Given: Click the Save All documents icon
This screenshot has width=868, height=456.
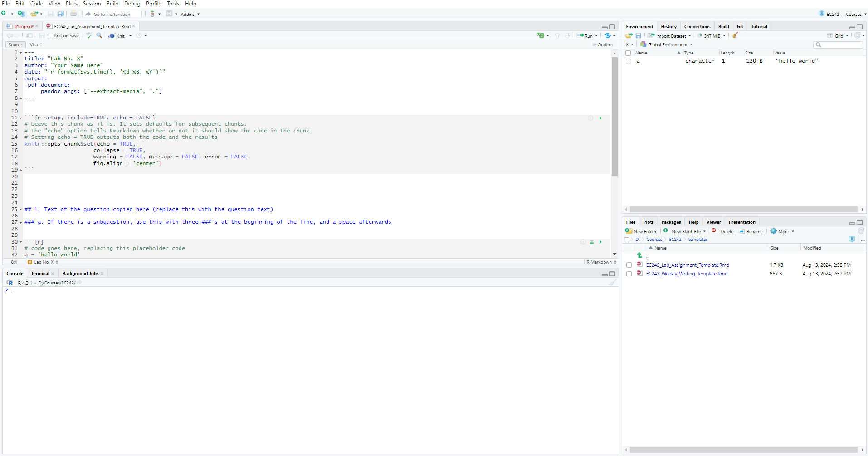Looking at the screenshot, I should coord(60,14).
